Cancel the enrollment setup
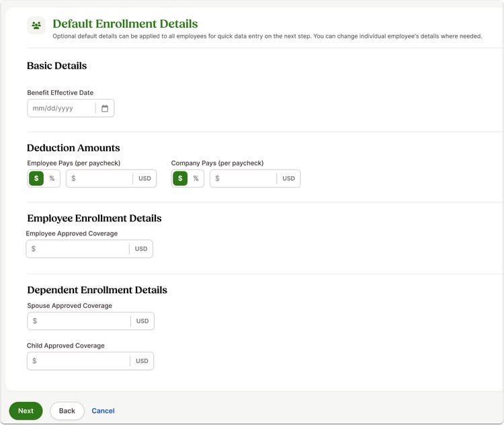This screenshot has width=504, height=425. [103, 411]
